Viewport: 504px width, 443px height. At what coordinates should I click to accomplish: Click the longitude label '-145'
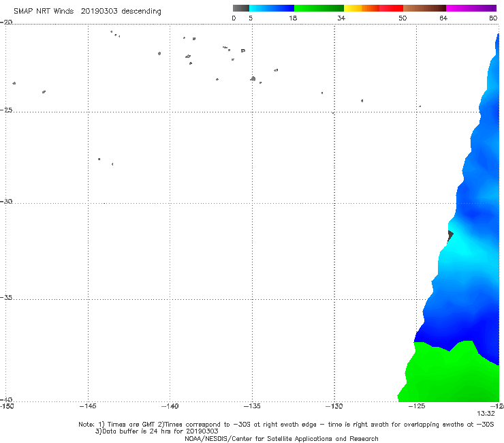[x=88, y=406]
